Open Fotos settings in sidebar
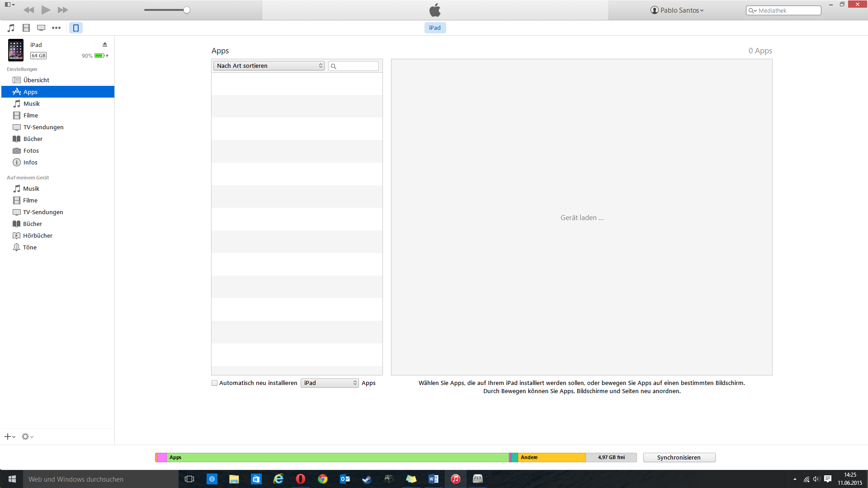This screenshot has width=868, height=488. (x=31, y=150)
